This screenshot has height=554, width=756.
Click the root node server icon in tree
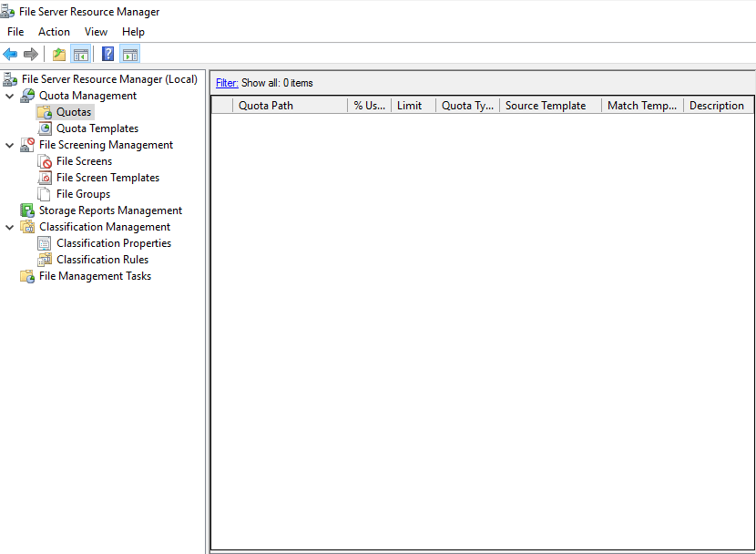point(10,79)
